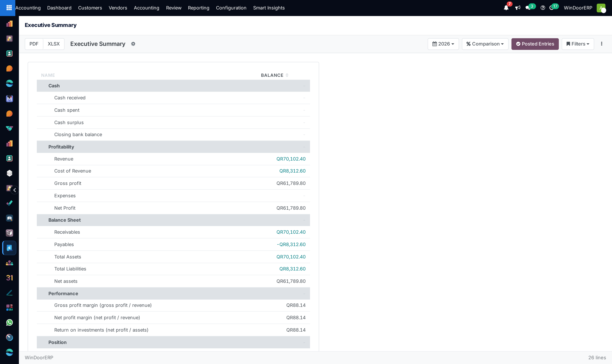Image resolution: width=612 pixels, height=364 pixels.
Task: Select the Expenses row
Action: 173,196
